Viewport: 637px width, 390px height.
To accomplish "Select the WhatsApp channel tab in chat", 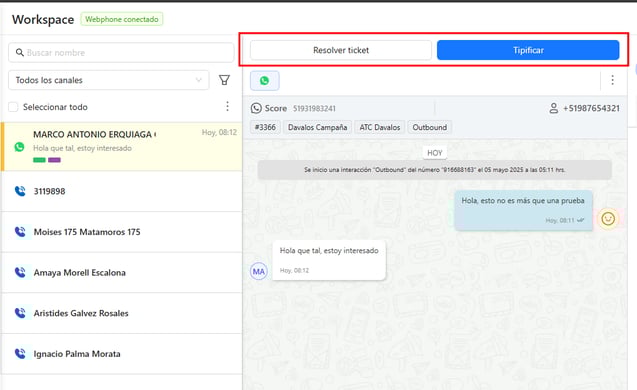I will (x=264, y=80).
